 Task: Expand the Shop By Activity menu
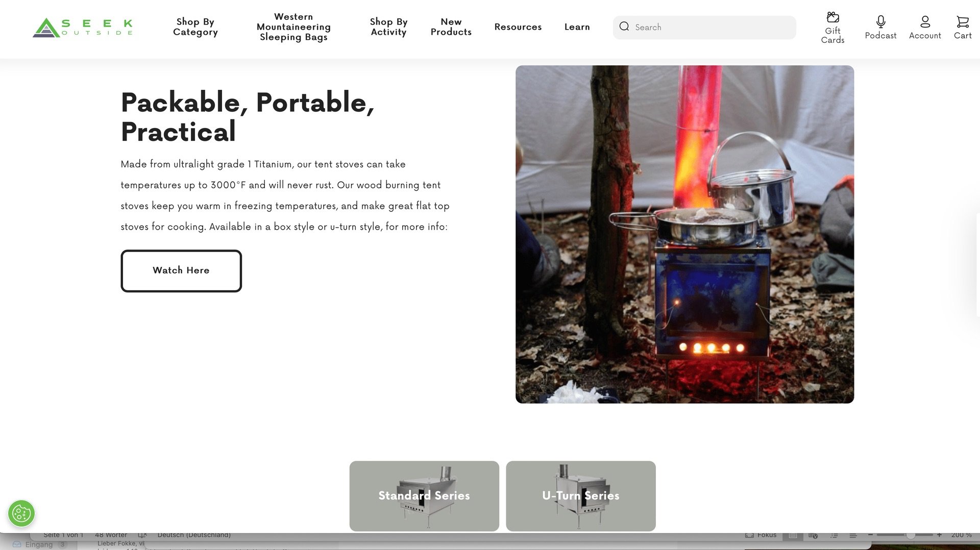click(388, 27)
